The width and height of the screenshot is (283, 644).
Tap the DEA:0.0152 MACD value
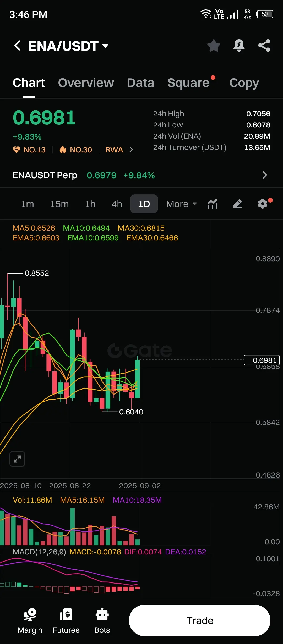pos(186,552)
